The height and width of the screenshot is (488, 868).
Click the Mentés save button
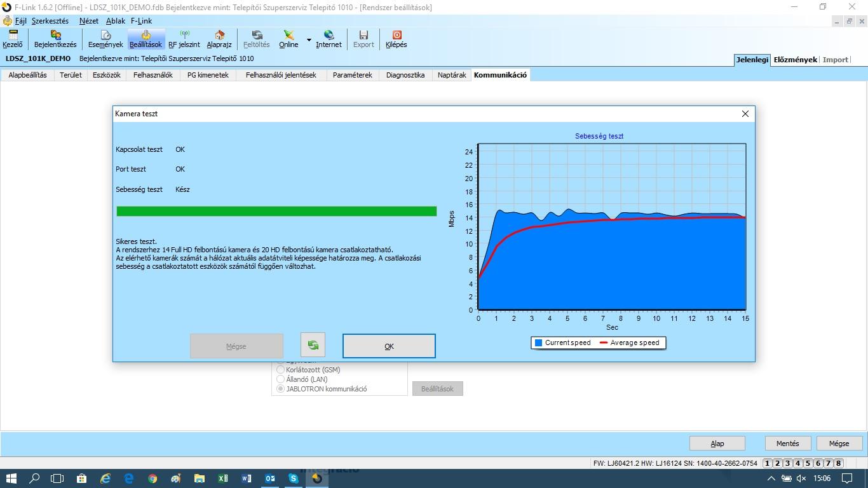point(787,444)
